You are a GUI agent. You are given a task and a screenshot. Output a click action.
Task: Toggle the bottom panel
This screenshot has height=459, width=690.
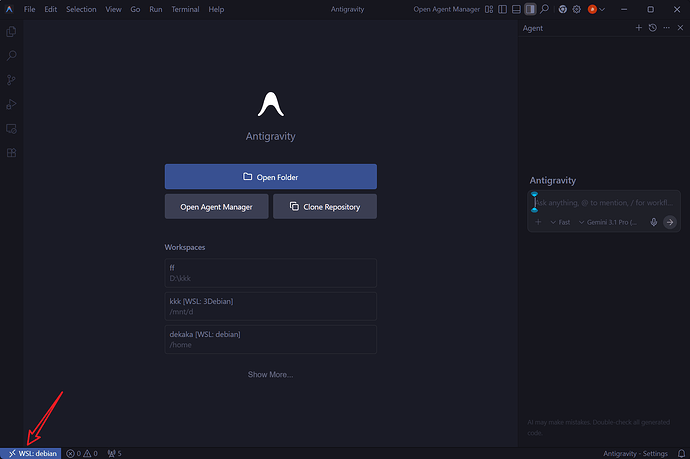pos(516,9)
